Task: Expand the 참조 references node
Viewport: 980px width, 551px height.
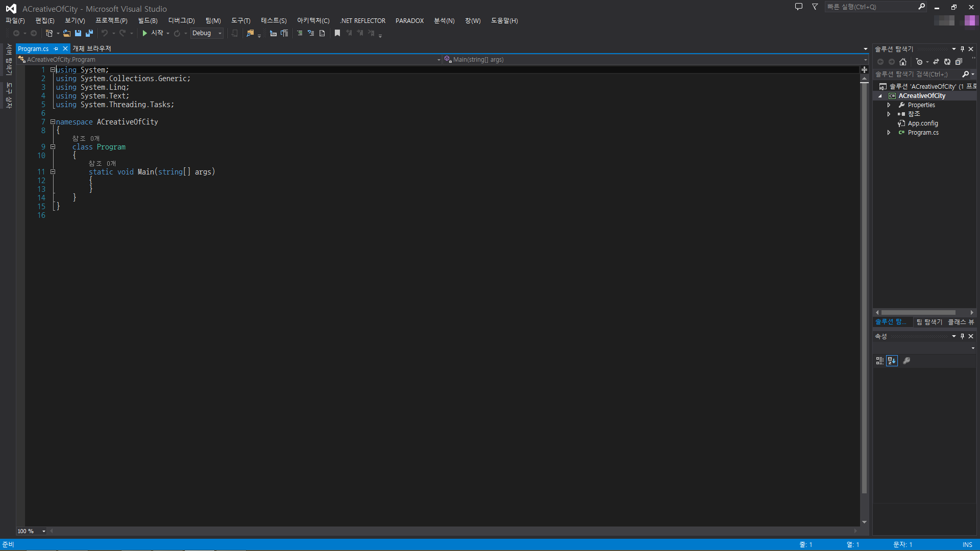Action: 889,114
